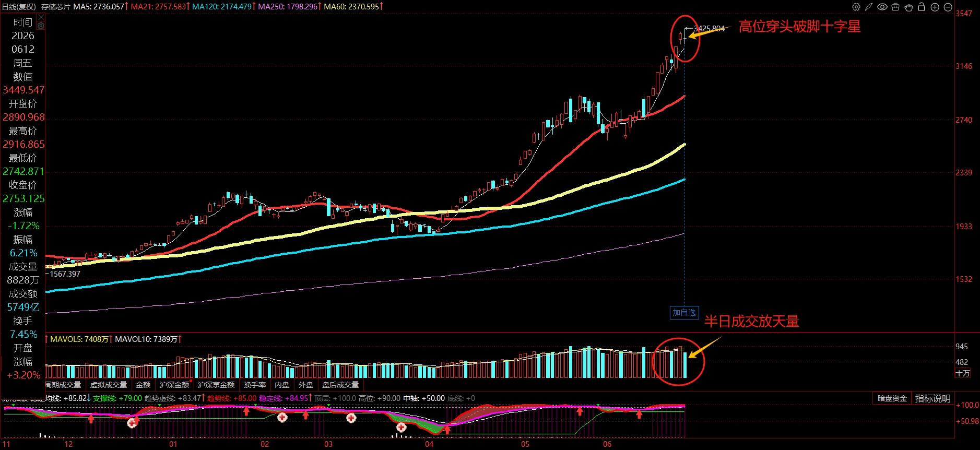
Task: Click the 开盘价 value 2890.968
Action: click(23, 117)
